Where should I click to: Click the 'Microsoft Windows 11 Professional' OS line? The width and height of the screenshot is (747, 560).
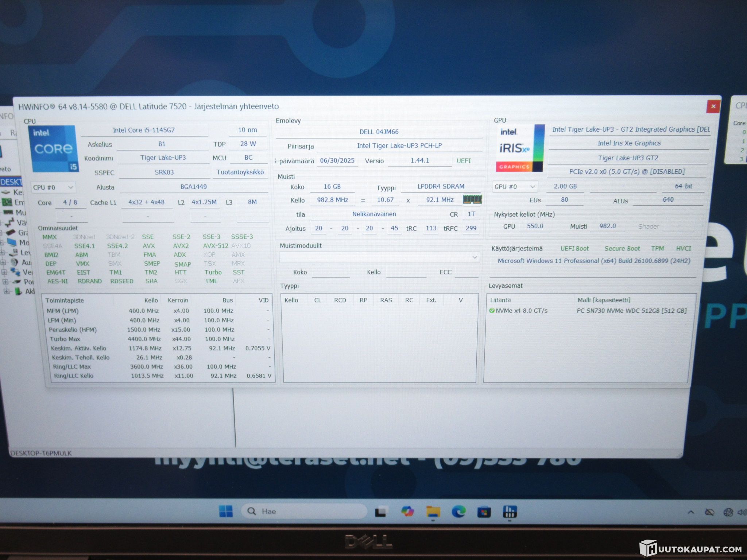click(594, 261)
